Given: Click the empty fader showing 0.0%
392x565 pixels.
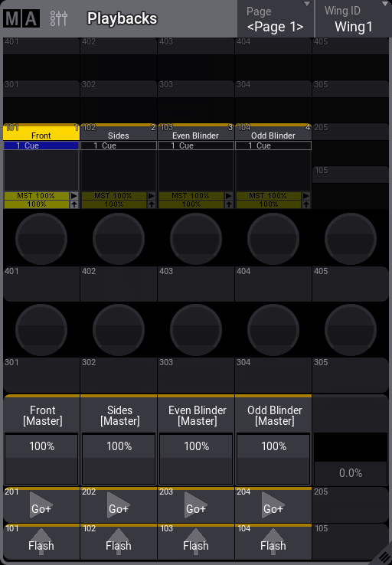Looking at the screenshot, I should pos(351,459).
